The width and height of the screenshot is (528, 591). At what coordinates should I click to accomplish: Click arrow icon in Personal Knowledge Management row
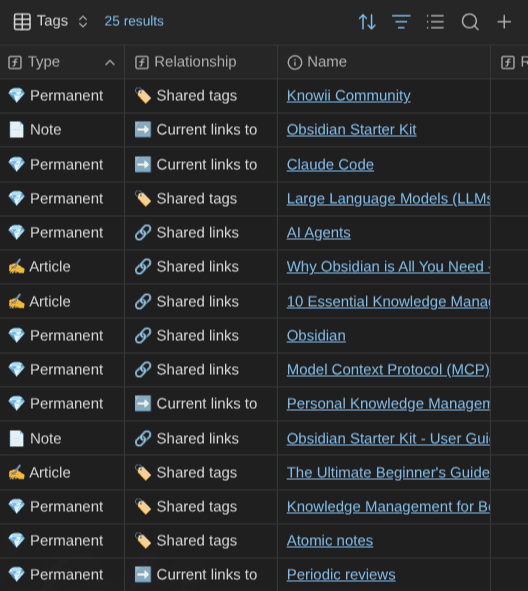(x=143, y=404)
